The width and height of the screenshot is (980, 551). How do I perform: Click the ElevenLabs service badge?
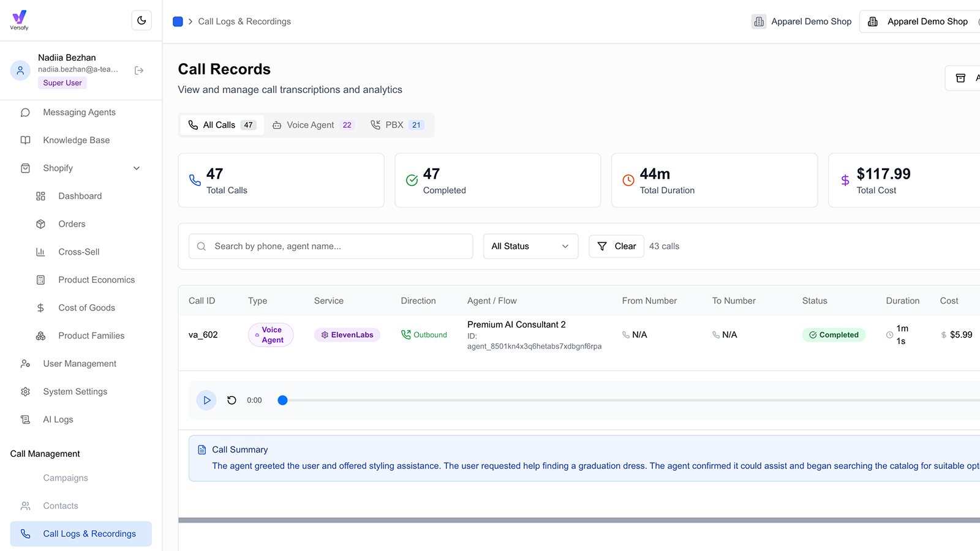click(x=347, y=335)
